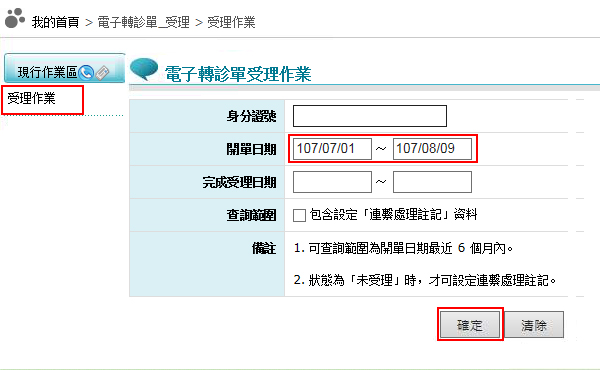Click the 查詢範圍 label
Image resolution: width=600 pixels, height=370 pixels.
click(x=251, y=215)
